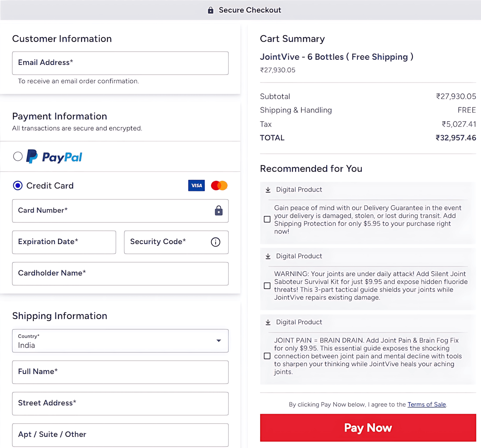Screen dimensions: 481x448
Task: Select the Credit Card radio button
Action: pyautogui.click(x=18, y=185)
